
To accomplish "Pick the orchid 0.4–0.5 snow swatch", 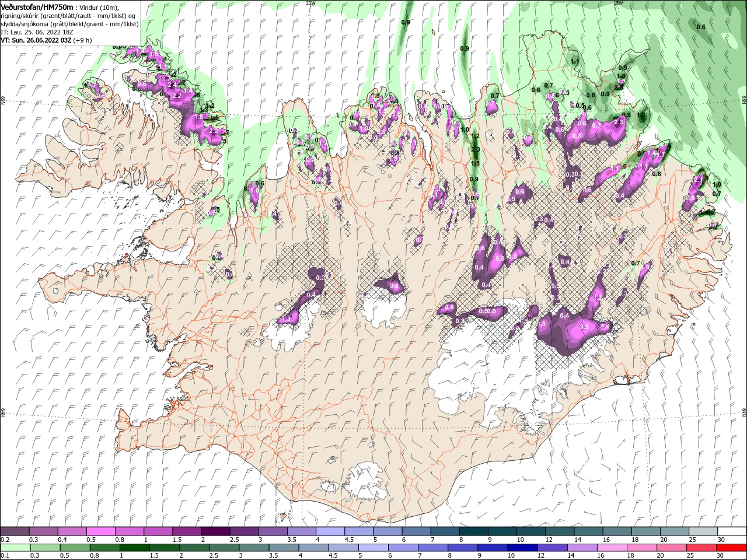I will pyautogui.click(x=72, y=531).
